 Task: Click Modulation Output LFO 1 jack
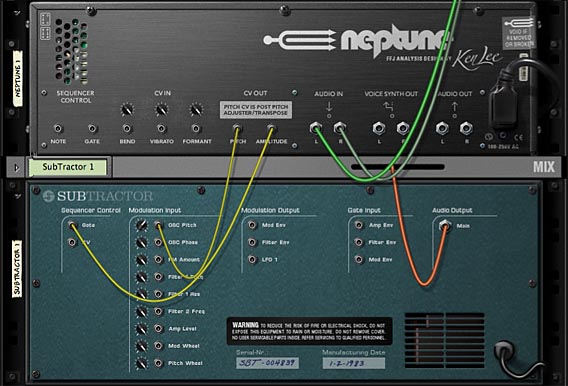coord(252,259)
